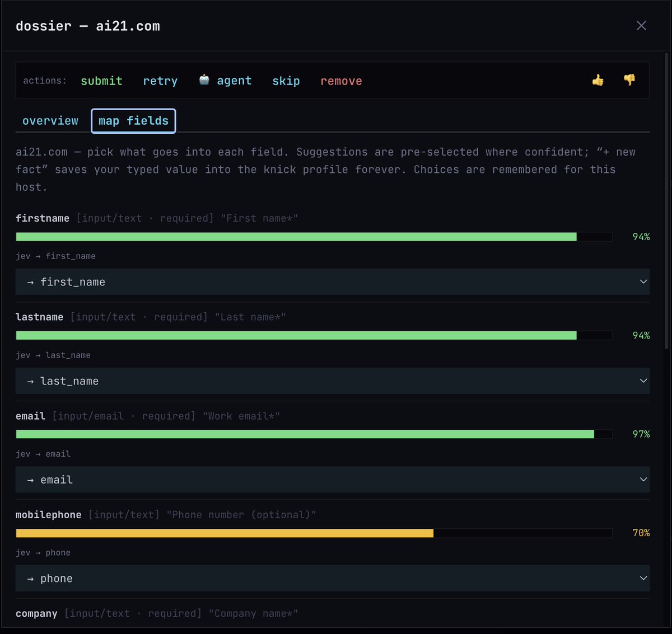Viewport: 672px width, 634px height.
Task: Select the map fields tab
Action: 133,121
